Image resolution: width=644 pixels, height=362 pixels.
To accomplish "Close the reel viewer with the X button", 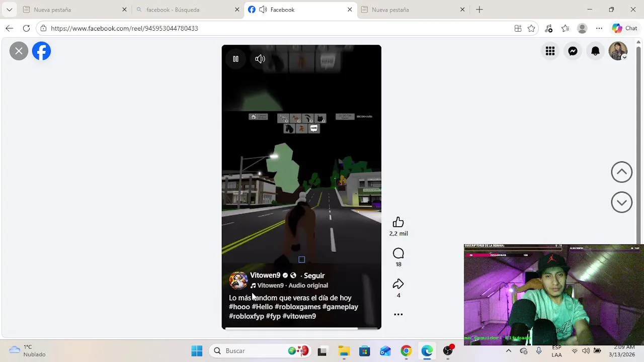I will pyautogui.click(x=19, y=51).
